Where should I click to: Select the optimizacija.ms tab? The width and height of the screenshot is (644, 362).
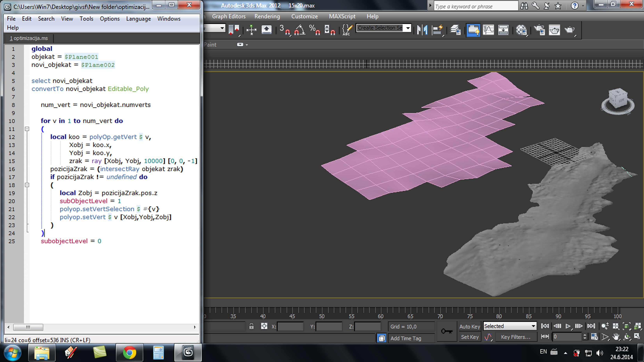(29, 38)
